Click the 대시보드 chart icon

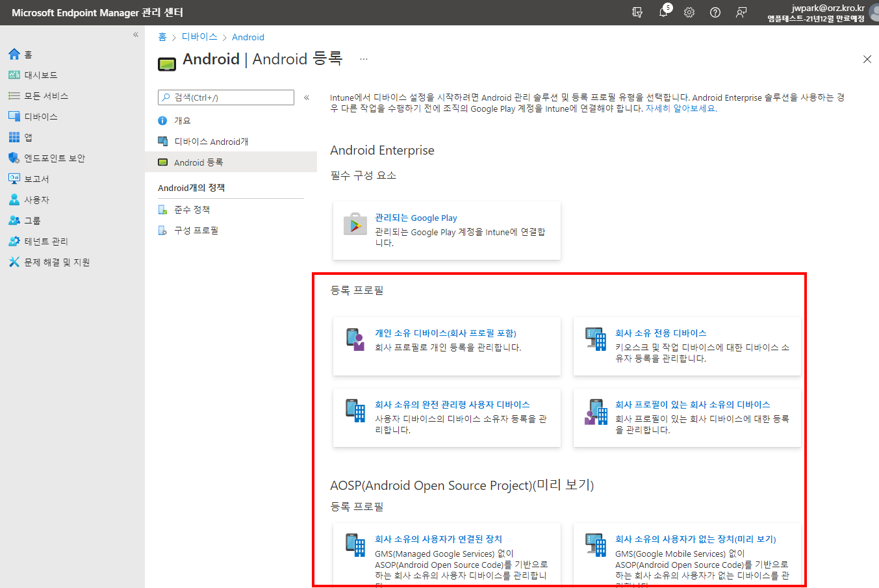tap(14, 75)
